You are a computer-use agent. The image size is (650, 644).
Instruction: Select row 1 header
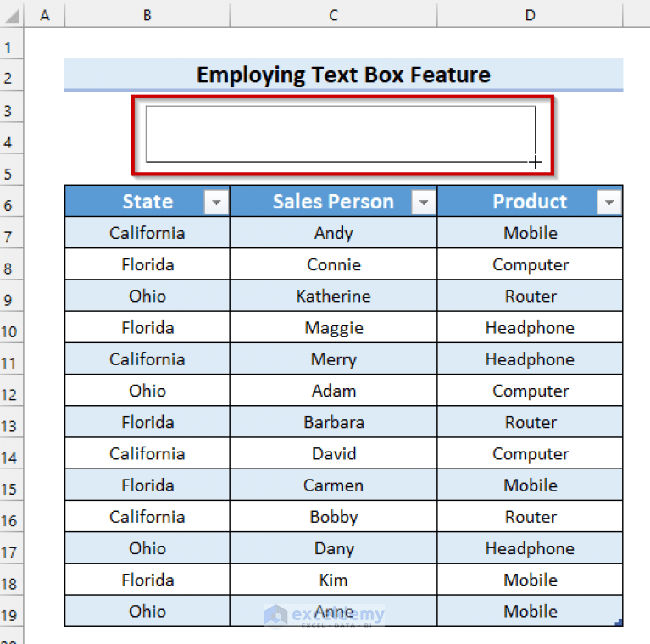click(11, 43)
